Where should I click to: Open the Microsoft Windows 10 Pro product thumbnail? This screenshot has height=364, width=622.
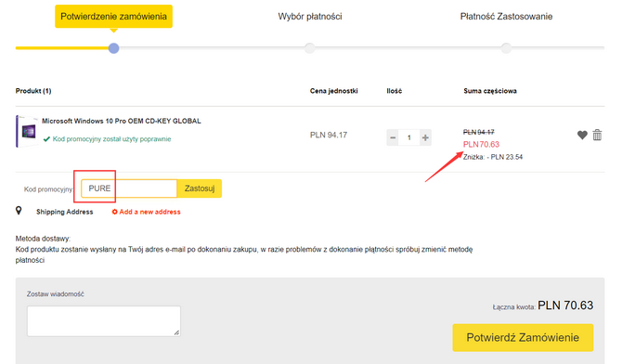coord(27,131)
